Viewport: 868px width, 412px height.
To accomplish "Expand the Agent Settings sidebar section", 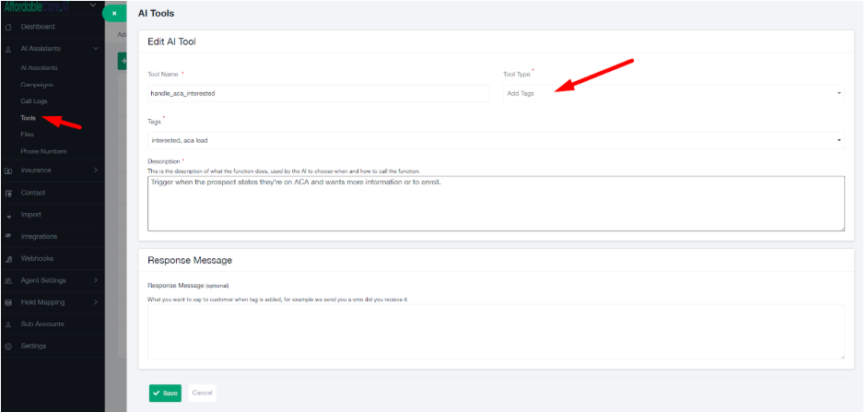I will coord(96,280).
